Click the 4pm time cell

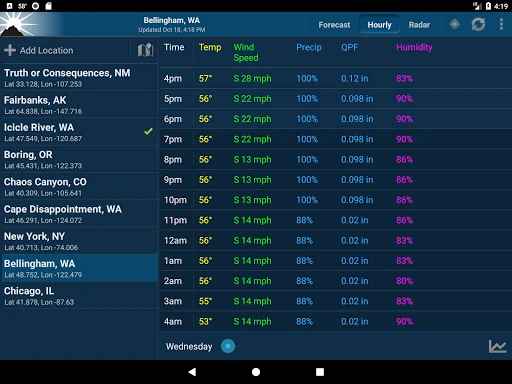click(x=173, y=79)
